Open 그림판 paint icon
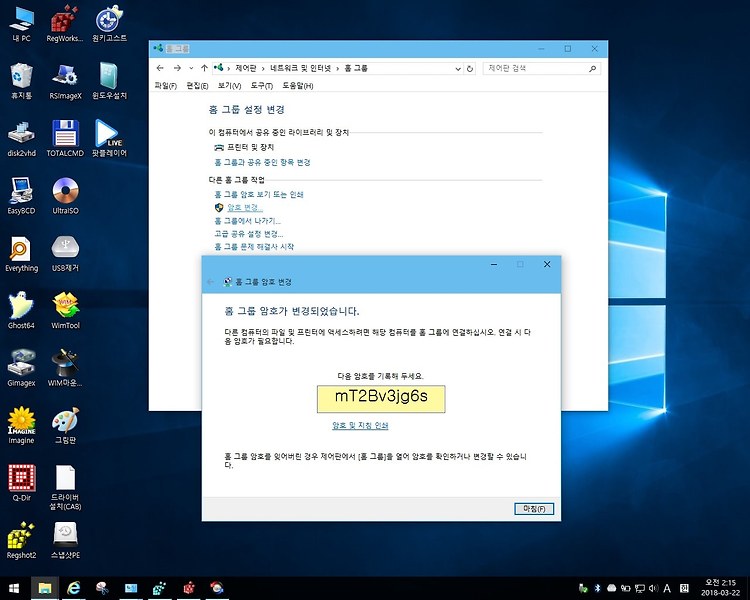 pyautogui.click(x=66, y=426)
